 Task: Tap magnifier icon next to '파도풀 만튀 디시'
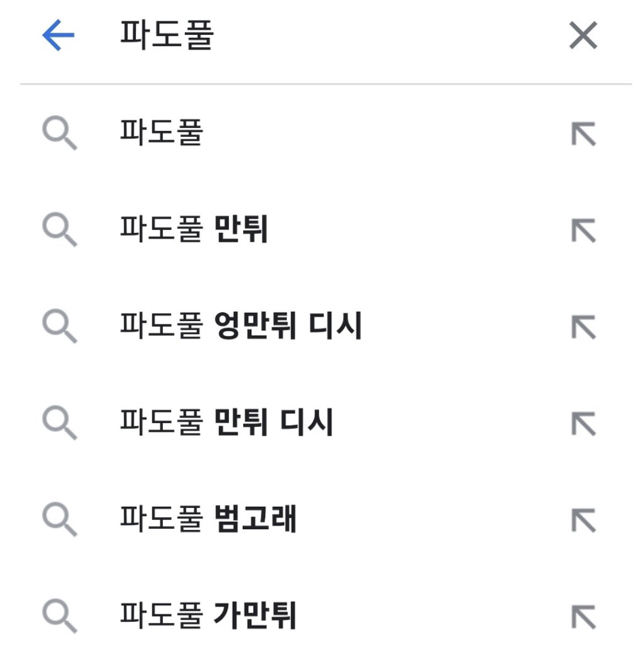pos(59,424)
